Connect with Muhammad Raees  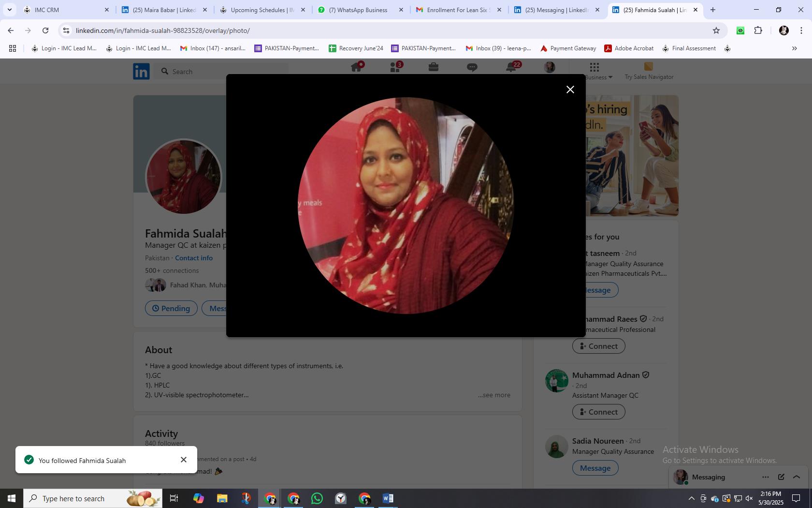[598, 346]
